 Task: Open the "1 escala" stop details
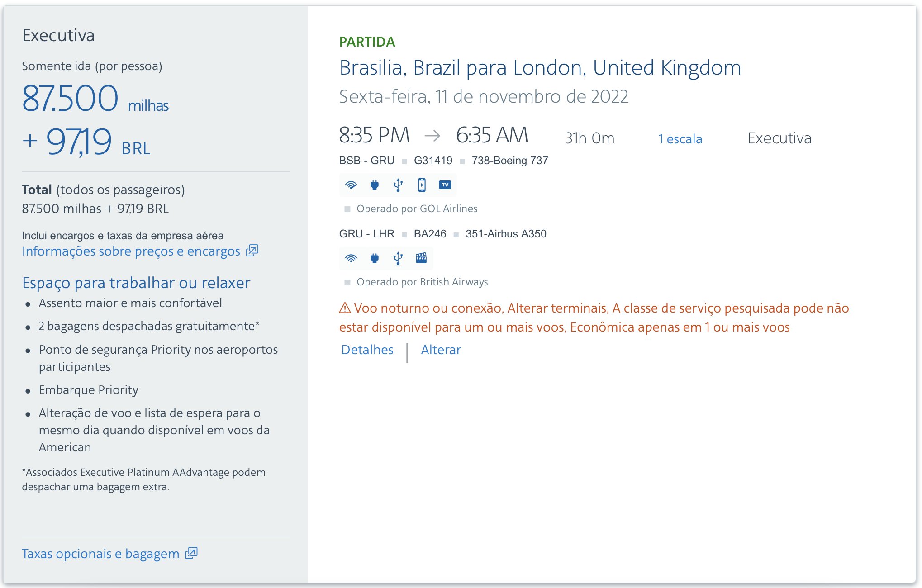coord(680,139)
